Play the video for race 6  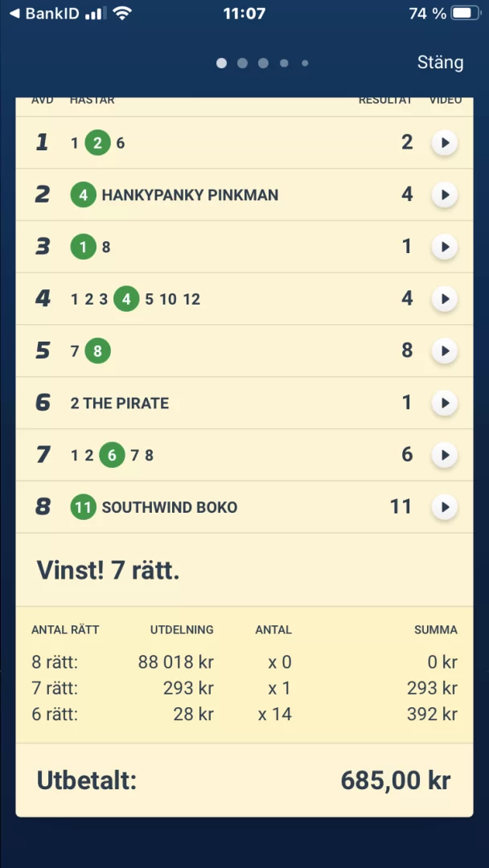(444, 403)
